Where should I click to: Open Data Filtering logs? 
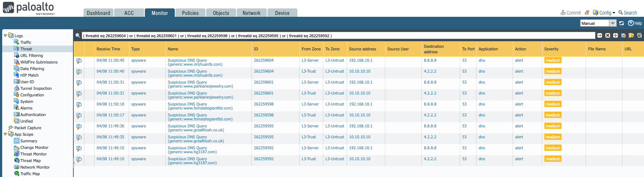coord(32,69)
